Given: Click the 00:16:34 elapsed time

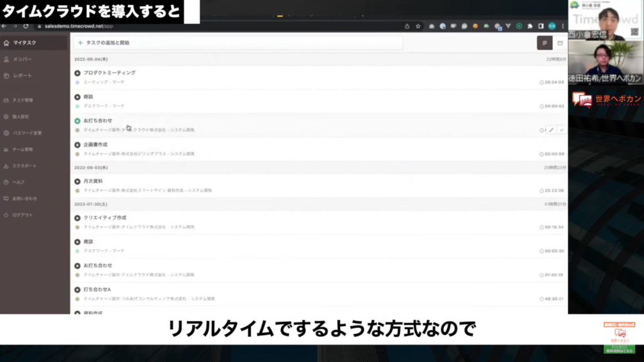Looking at the screenshot, I should [554, 227].
